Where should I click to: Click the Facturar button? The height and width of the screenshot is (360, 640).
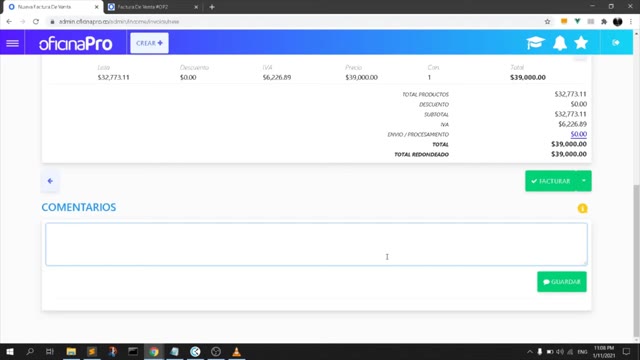tap(551, 181)
